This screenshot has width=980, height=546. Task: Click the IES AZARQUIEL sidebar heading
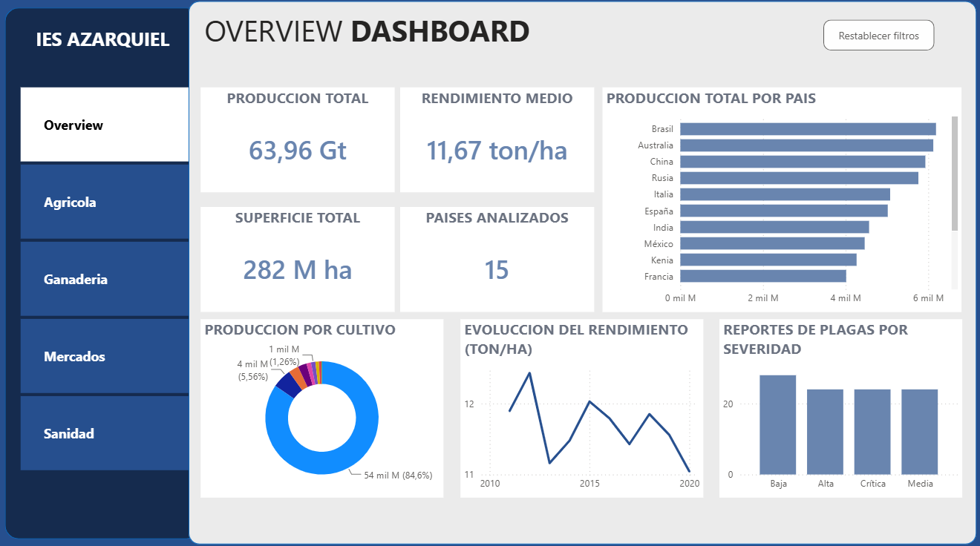102,40
